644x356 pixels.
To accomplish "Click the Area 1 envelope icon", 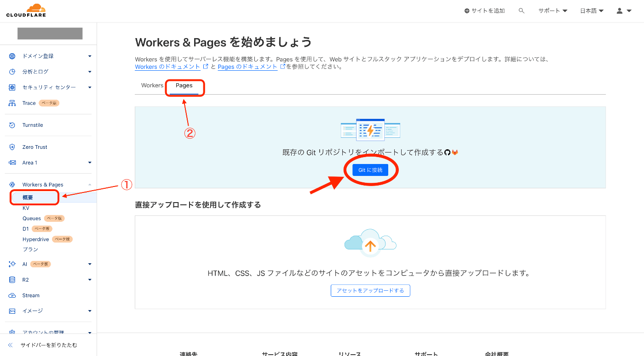I will point(12,163).
